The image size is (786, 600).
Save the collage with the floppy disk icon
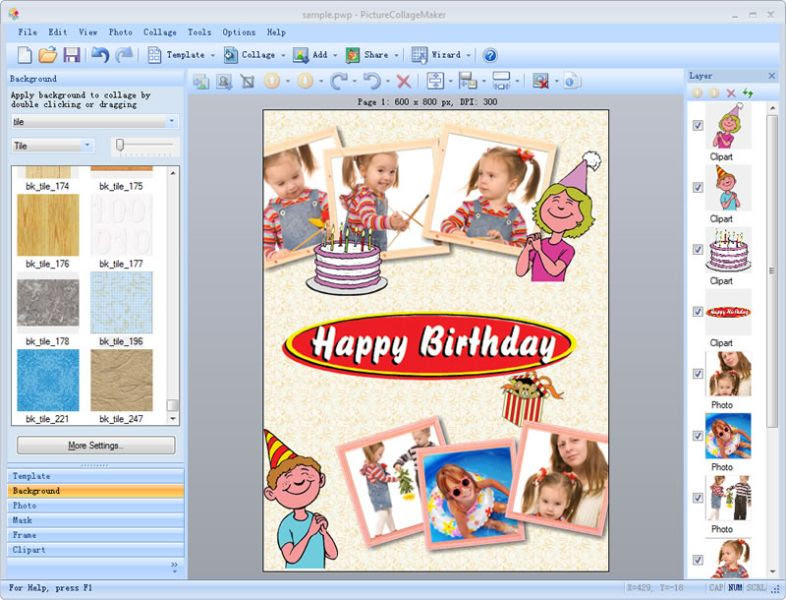click(71, 55)
